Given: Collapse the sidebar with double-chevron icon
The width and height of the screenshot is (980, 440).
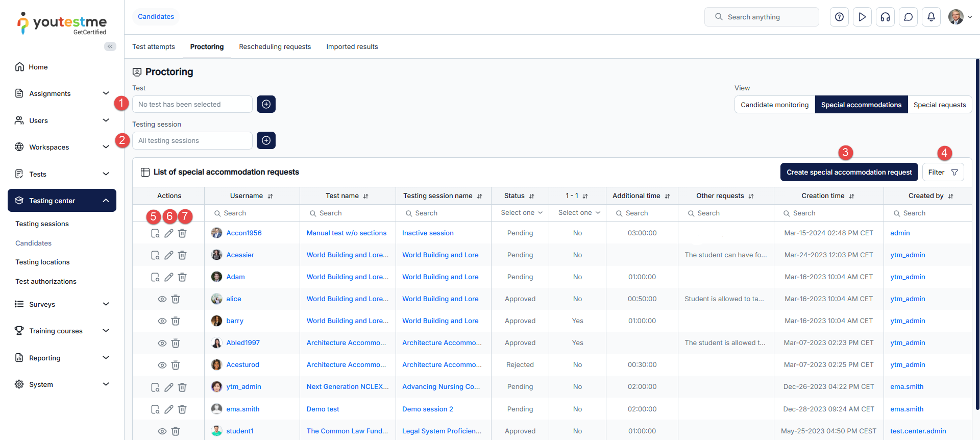Looking at the screenshot, I should pyautogui.click(x=110, y=46).
